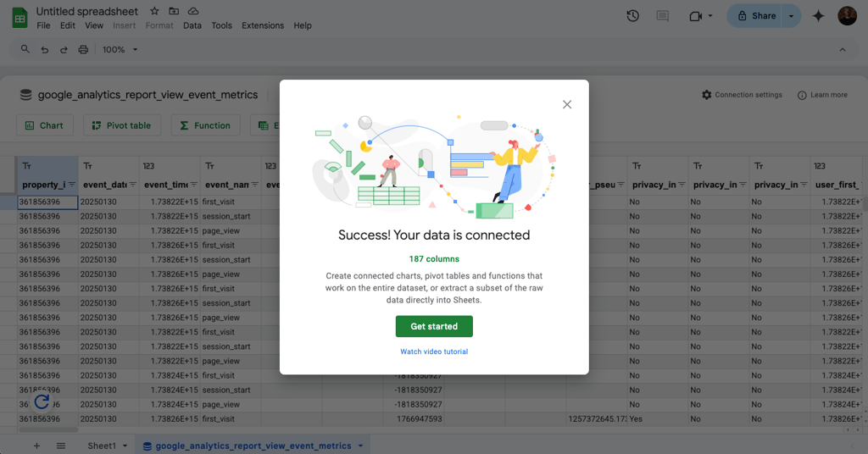Check the cloud save status icon
The image size is (868, 454).
pyautogui.click(x=193, y=11)
